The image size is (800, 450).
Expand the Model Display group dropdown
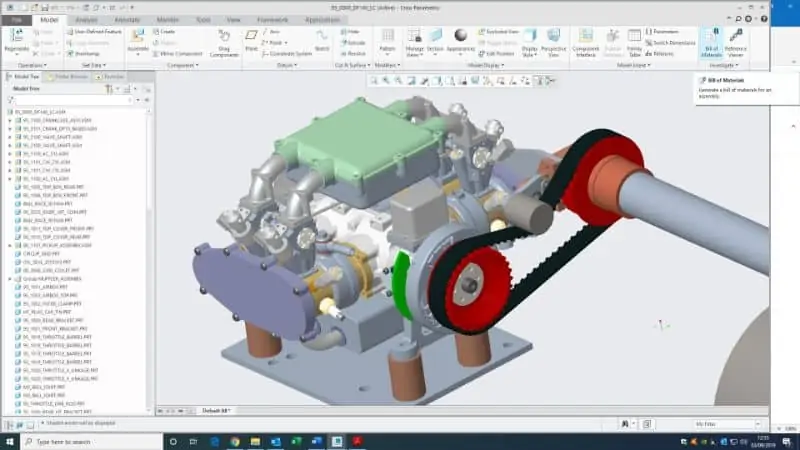(486, 65)
